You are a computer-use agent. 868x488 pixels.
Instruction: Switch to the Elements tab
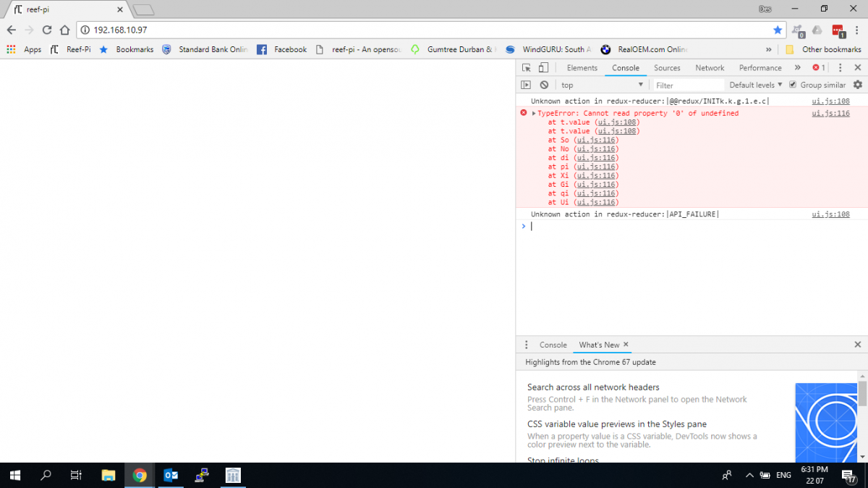tap(582, 67)
